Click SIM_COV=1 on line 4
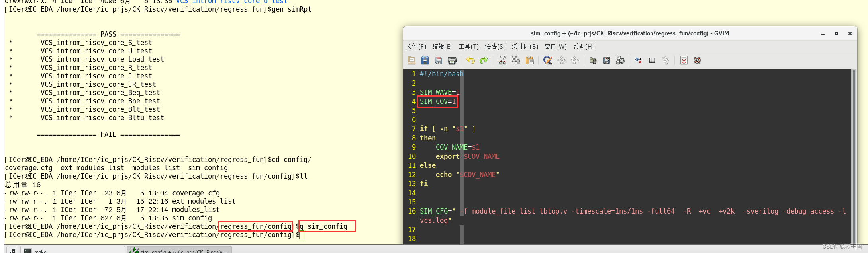This screenshot has width=868, height=253. click(438, 101)
